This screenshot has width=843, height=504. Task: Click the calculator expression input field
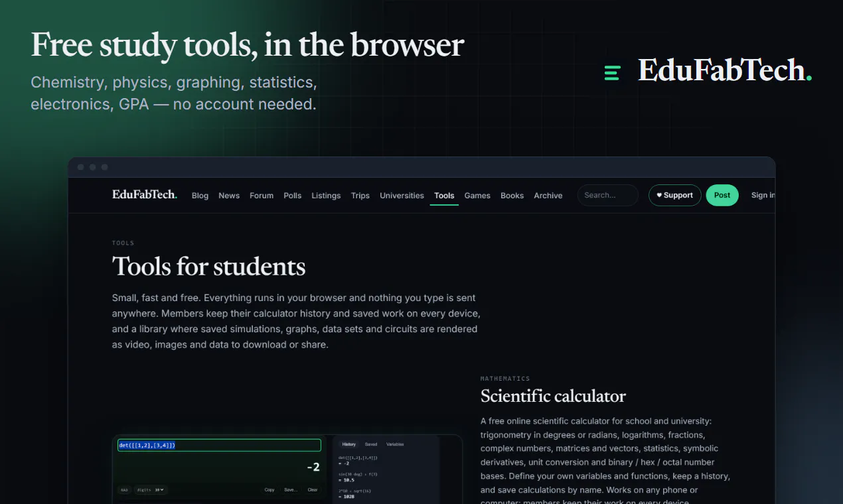pos(219,446)
